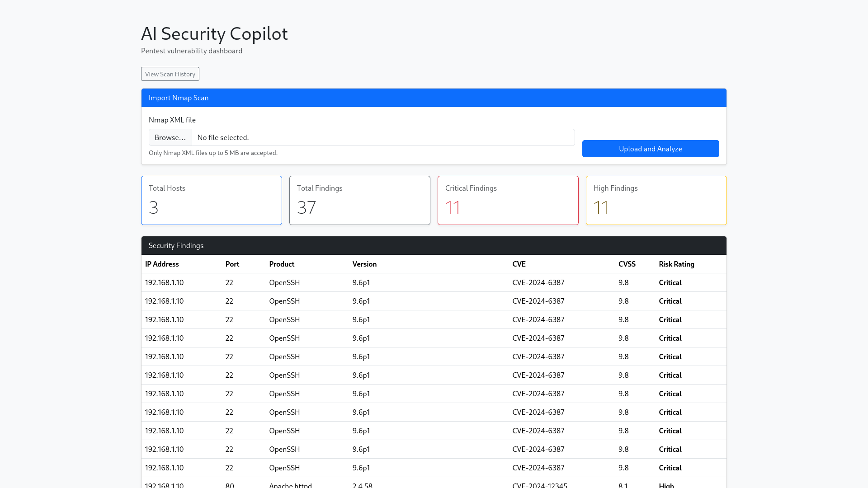Click the 'No file selected.' file field
868x488 pixels.
pos(362,137)
